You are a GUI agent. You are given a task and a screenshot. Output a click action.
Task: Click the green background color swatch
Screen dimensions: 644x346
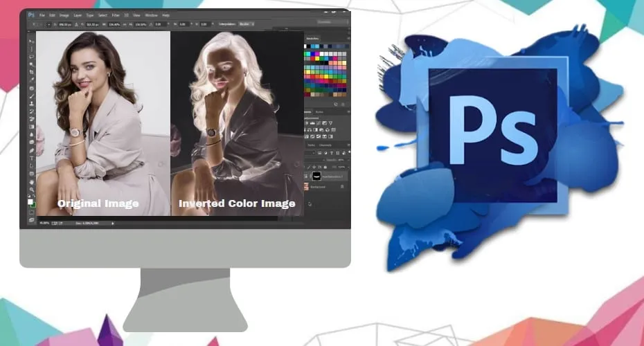point(34,206)
